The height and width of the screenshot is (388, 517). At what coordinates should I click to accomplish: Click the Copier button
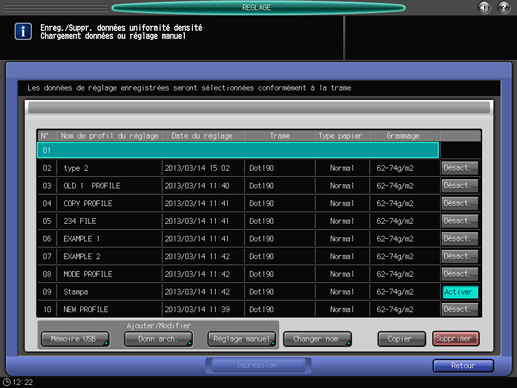coord(401,339)
